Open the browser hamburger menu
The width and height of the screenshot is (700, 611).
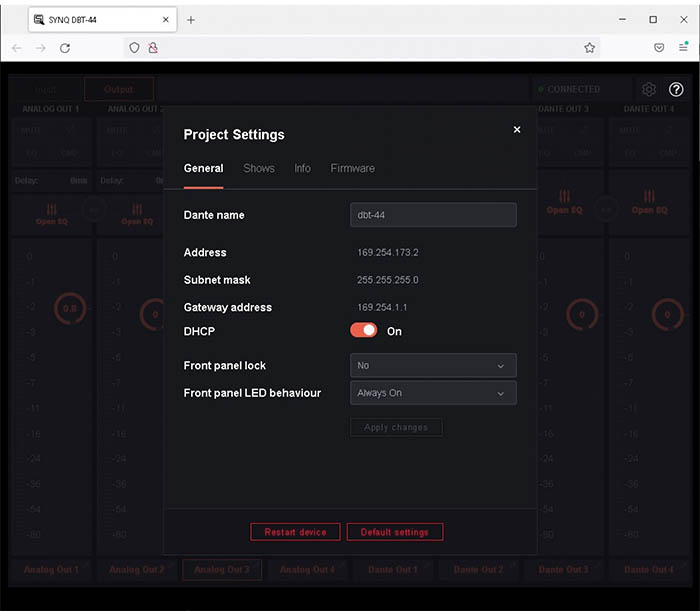[x=684, y=48]
